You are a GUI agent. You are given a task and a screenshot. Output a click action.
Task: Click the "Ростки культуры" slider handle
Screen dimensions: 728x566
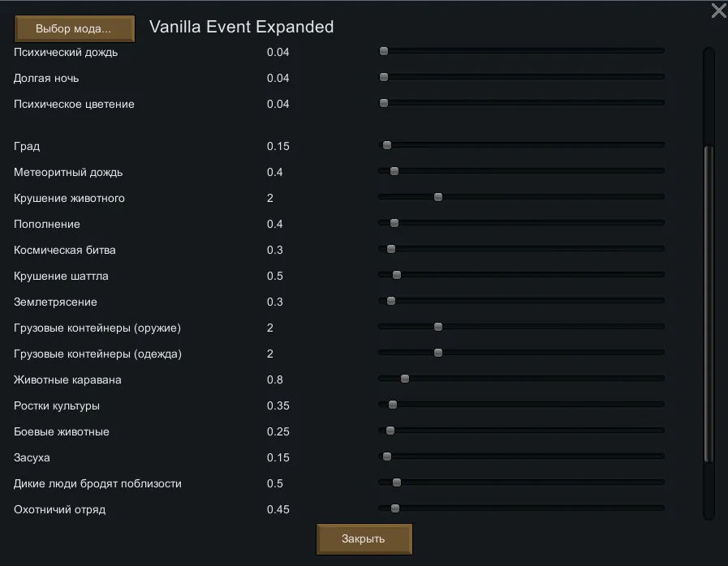393,405
